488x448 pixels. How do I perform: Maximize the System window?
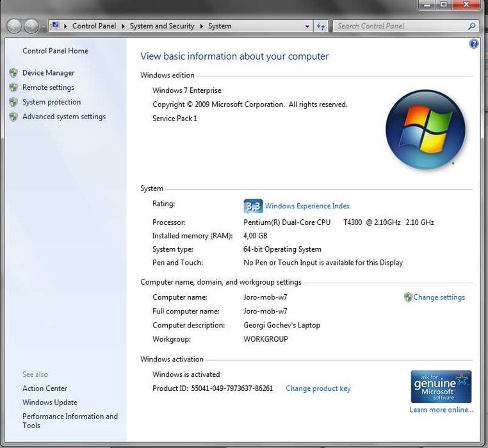(444, 4)
